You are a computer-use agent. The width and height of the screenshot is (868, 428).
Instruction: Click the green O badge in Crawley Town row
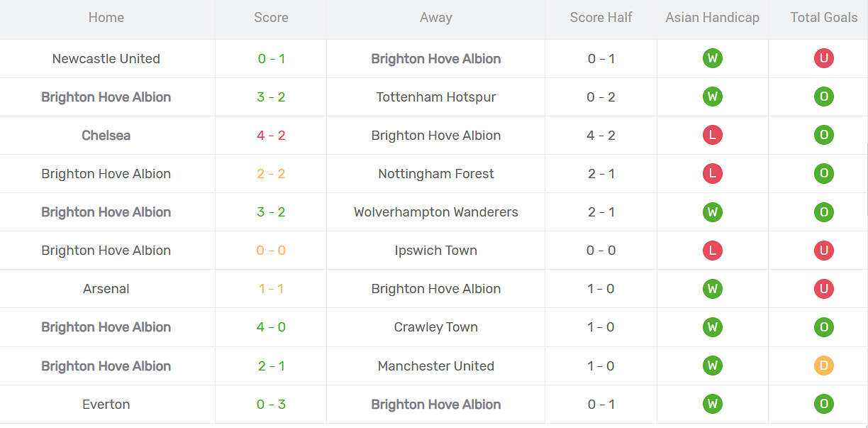tap(823, 327)
